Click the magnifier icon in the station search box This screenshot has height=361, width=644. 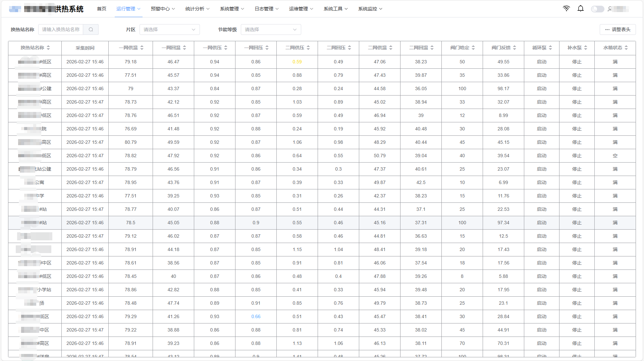point(91,29)
